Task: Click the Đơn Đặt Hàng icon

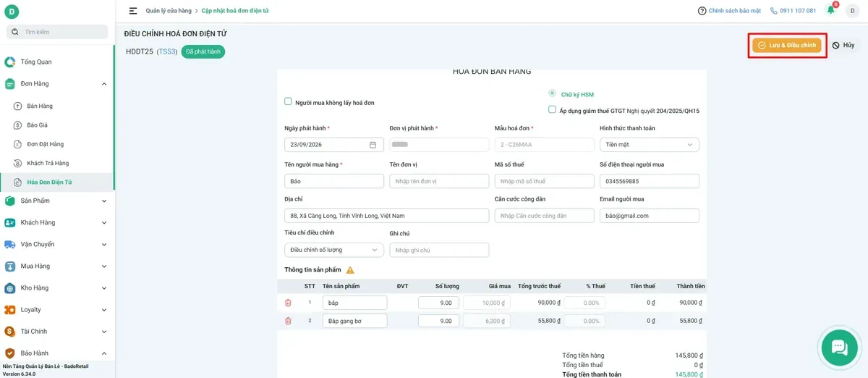Action: click(x=18, y=144)
